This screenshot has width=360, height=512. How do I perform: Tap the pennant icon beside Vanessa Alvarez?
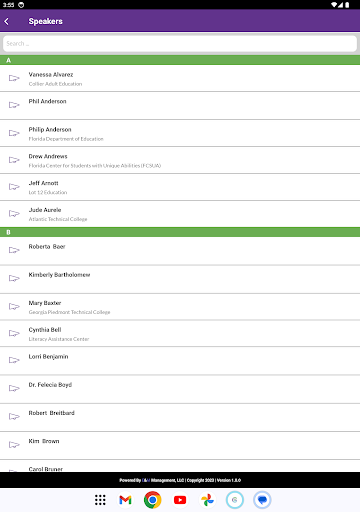coord(14,78)
